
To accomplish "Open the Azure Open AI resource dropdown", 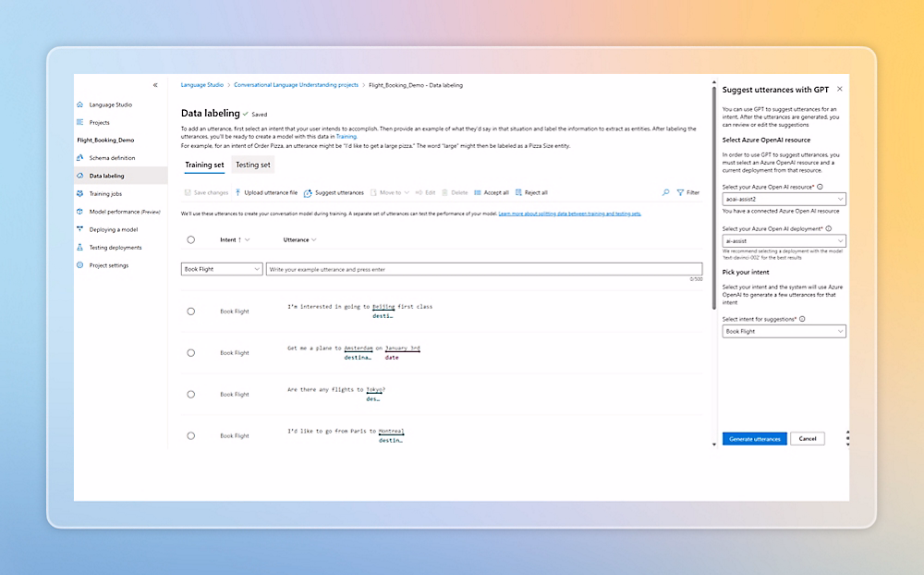I will click(x=784, y=199).
